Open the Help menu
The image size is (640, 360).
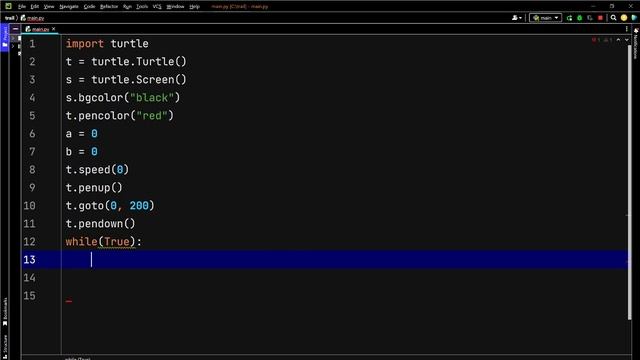point(195,7)
